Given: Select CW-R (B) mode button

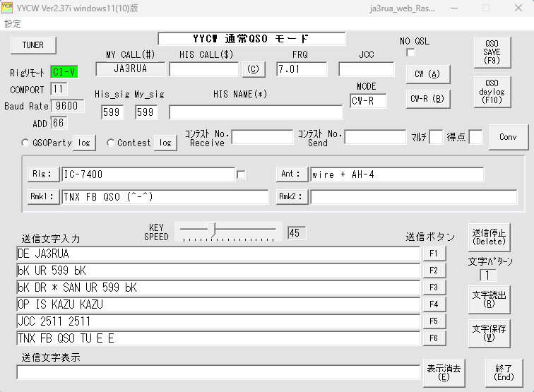Looking at the screenshot, I should [427, 99].
